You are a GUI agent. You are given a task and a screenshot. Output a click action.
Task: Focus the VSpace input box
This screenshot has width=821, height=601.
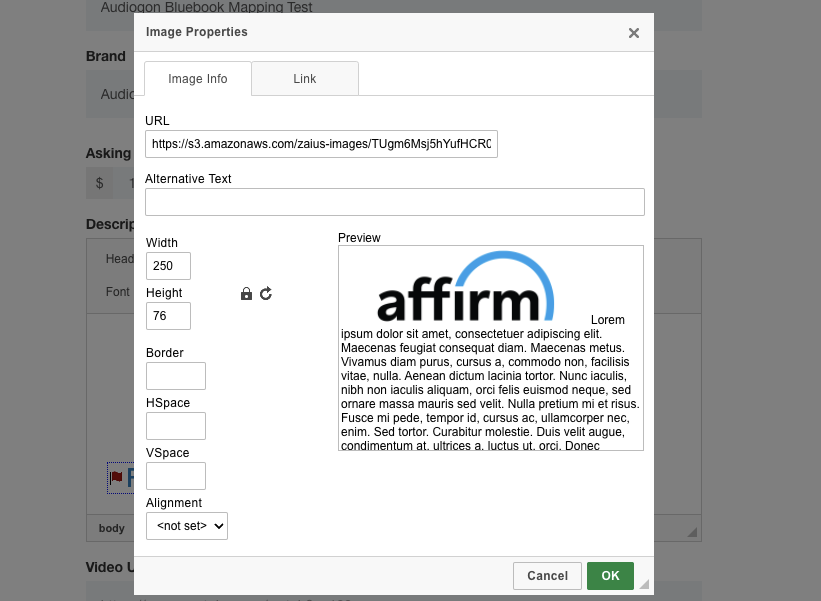click(x=176, y=476)
